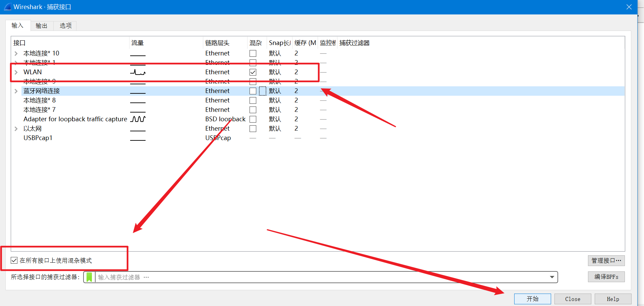Click the 缓存 column header
644x306 pixels.
click(x=305, y=43)
